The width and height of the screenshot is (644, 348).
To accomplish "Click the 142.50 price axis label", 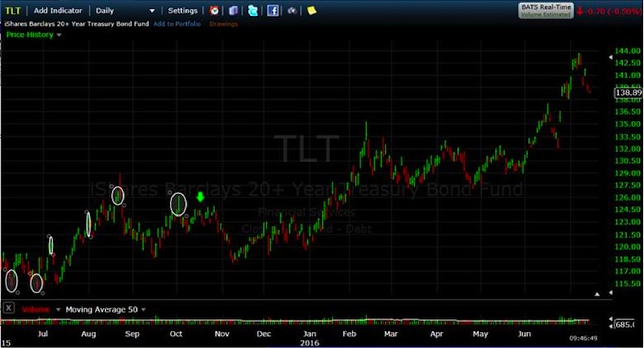I will (627, 63).
